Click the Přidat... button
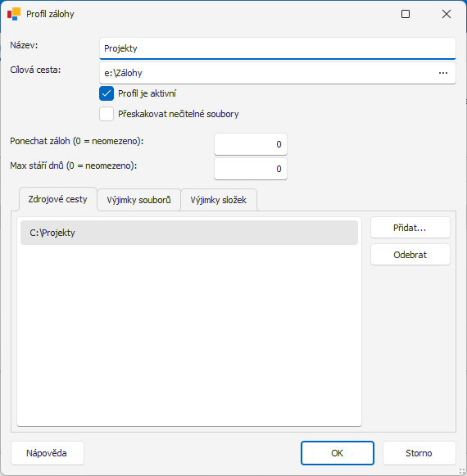 pos(410,228)
